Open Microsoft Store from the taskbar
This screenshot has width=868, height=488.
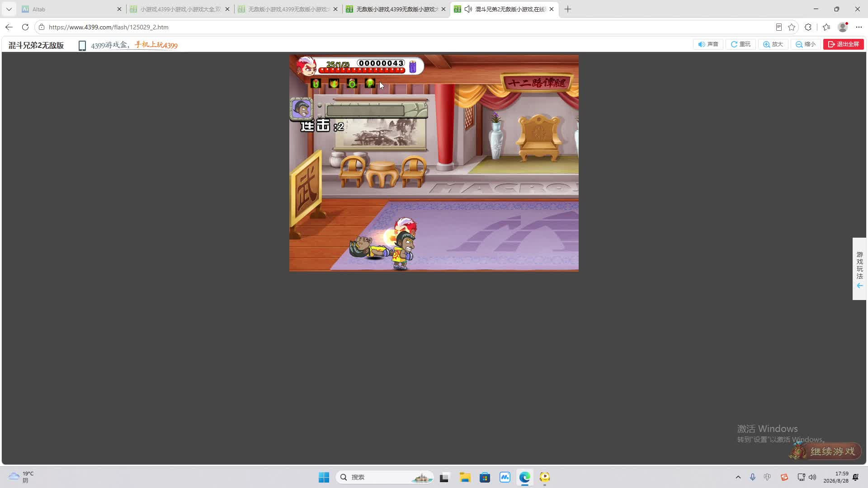[485, 477]
